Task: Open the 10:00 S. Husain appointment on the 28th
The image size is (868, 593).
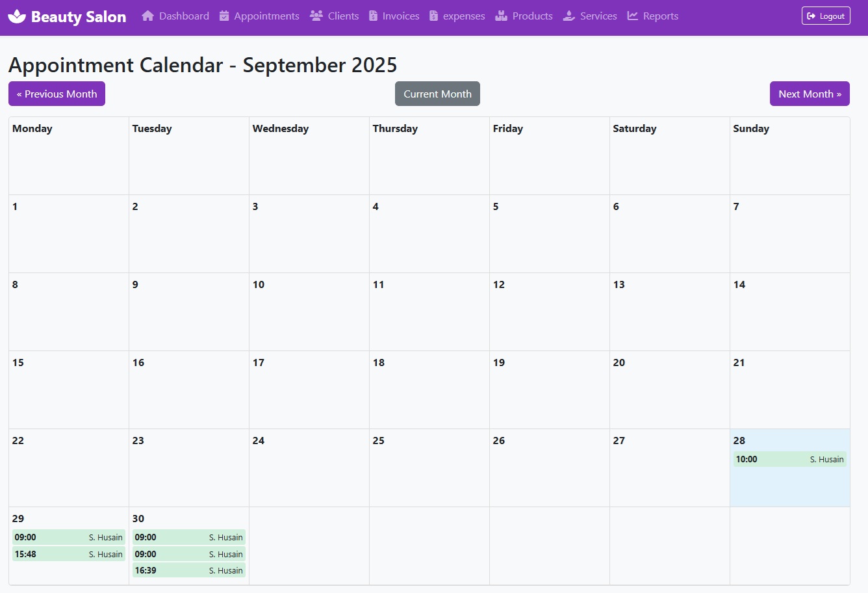Action: point(789,459)
